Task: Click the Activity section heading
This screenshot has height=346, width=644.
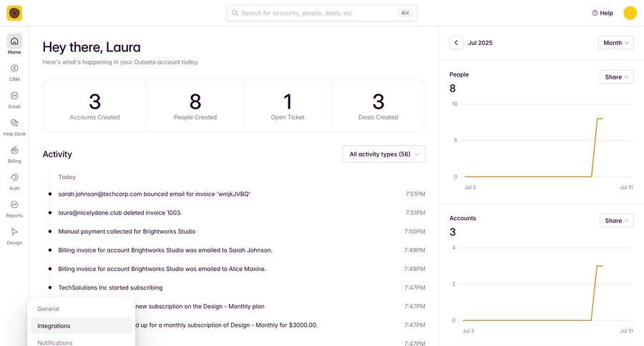Action: [x=57, y=154]
